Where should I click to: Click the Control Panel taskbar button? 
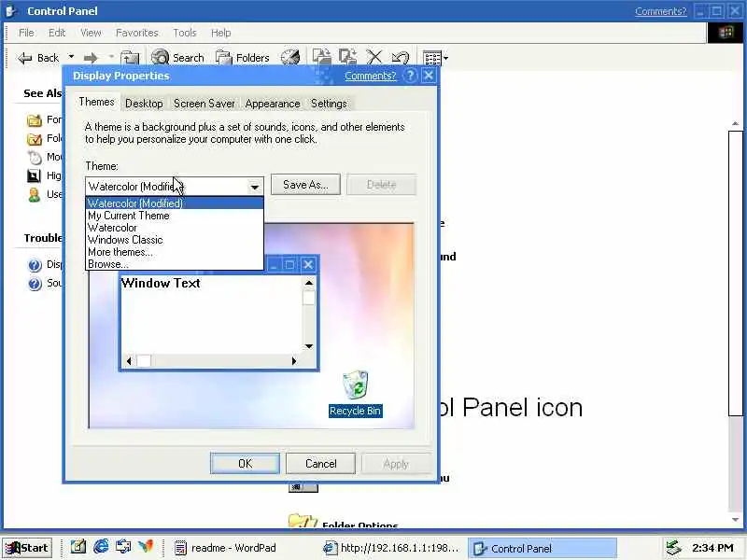tap(543, 548)
